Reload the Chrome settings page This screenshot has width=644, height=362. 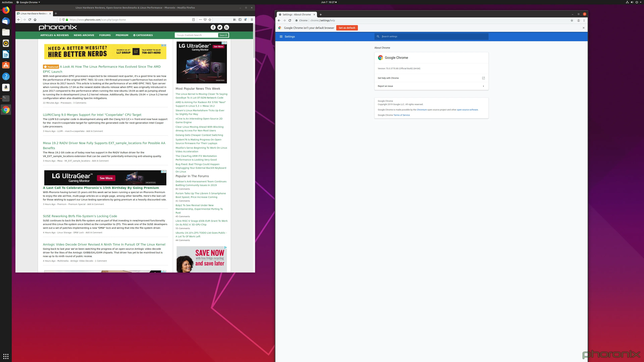[x=290, y=20]
